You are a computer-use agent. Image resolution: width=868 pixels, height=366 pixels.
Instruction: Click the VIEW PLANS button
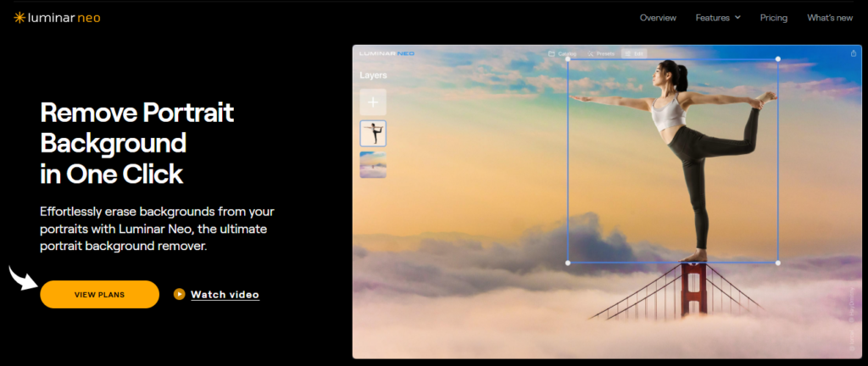tap(100, 294)
